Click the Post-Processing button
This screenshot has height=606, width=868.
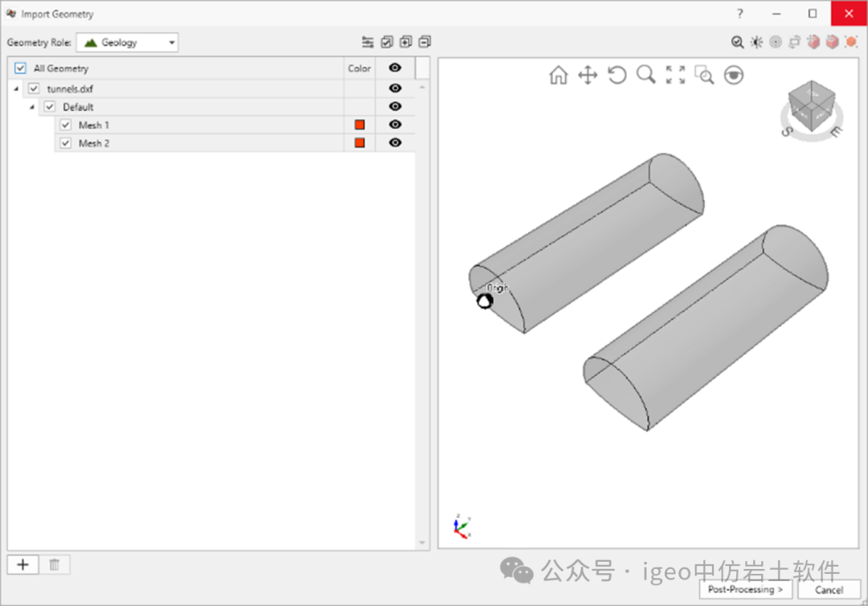745,589
